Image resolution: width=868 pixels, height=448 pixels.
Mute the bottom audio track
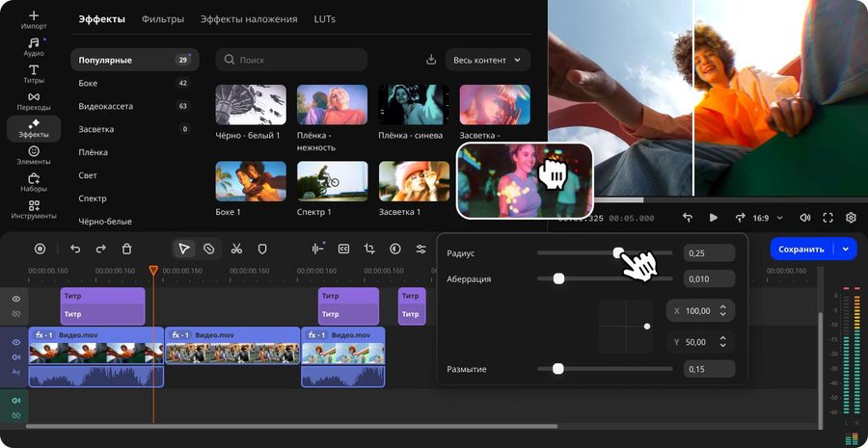pyautogui.click(x=15, y=401)
